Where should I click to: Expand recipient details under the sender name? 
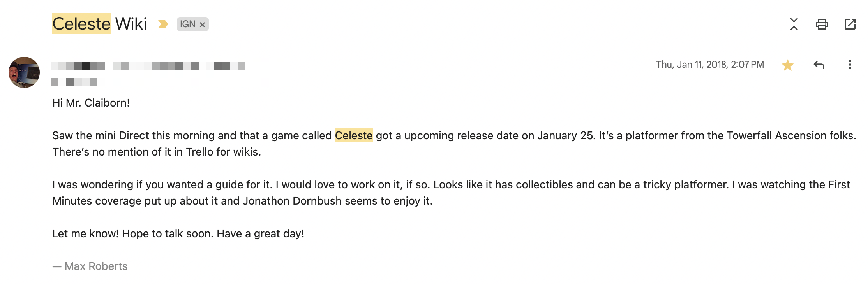(74, 82)
